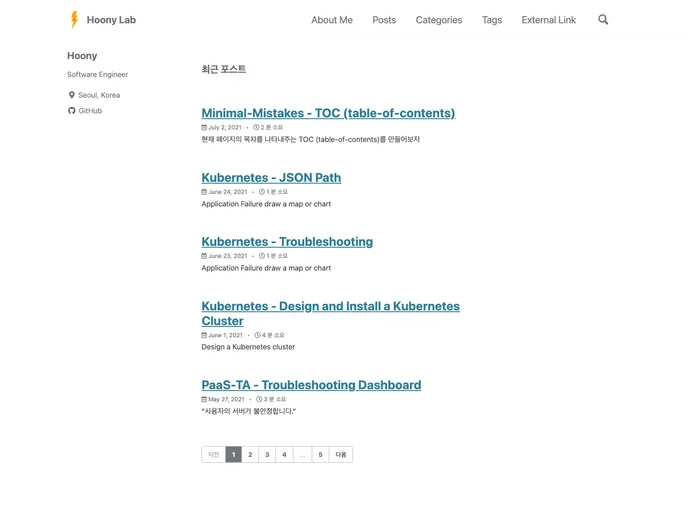Open the About Me menu item

(x=332, y=20)
